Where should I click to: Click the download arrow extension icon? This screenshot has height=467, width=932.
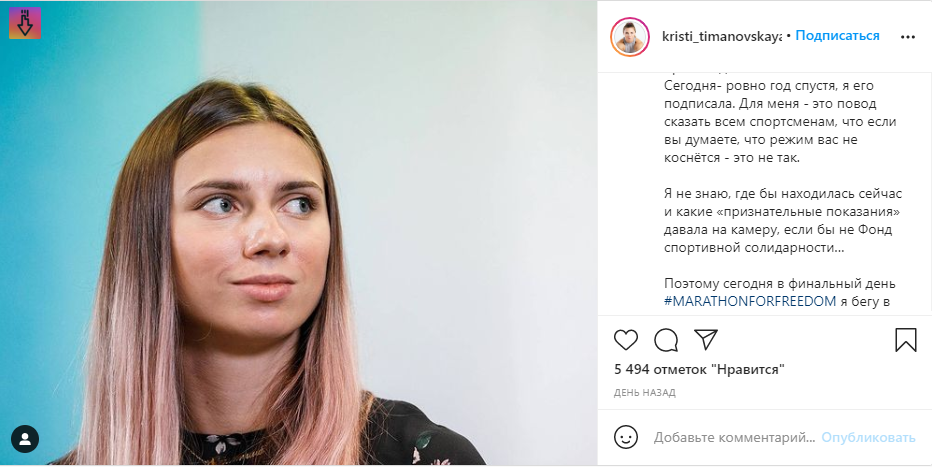tap(24, 23)
